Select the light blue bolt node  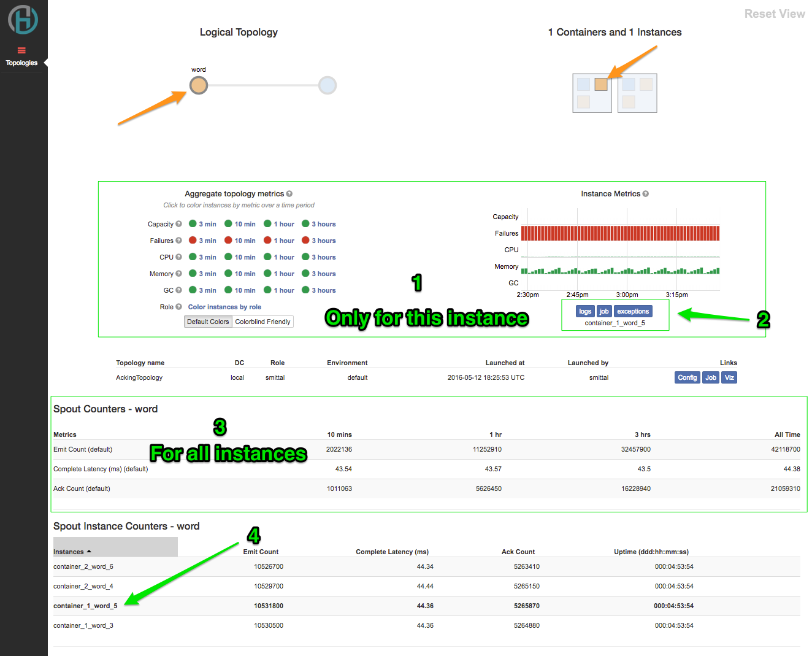[x=327, y=85]
